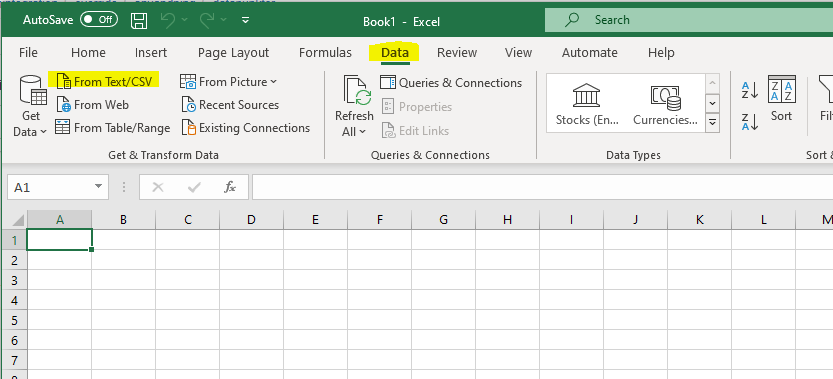Screen dimensions: 833x379
Task: Choose the Stocks data type
Action: (587, 105)
